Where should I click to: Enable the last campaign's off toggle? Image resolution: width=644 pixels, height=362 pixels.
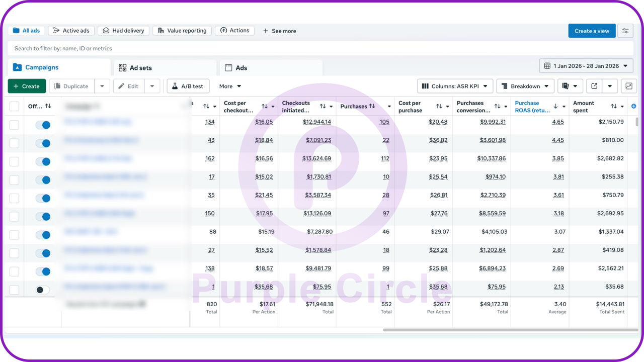pyautogui.click(x=43, y=290)
